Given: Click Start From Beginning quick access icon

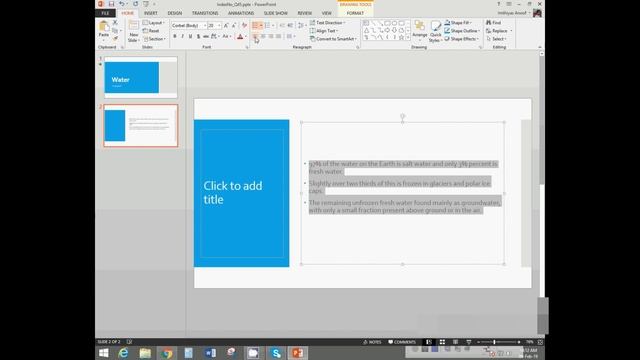Looking at the screenshot, I should [146, 4].
